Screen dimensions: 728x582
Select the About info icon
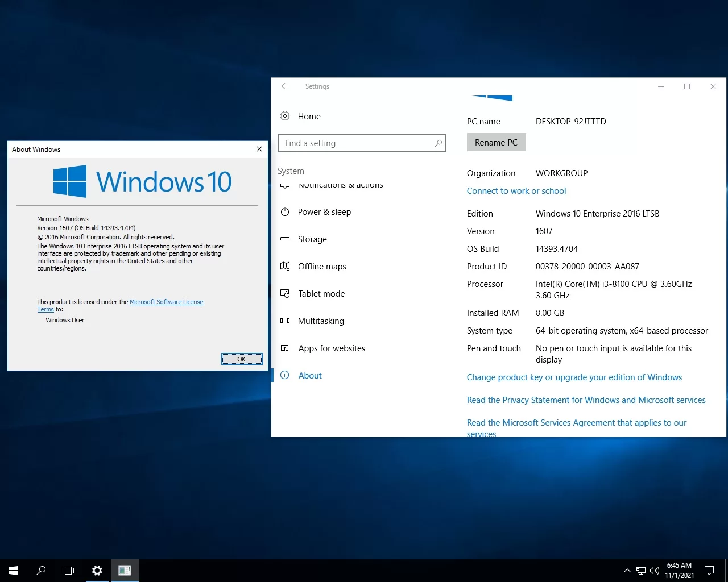pyautogui.click(x=285, y=376)
